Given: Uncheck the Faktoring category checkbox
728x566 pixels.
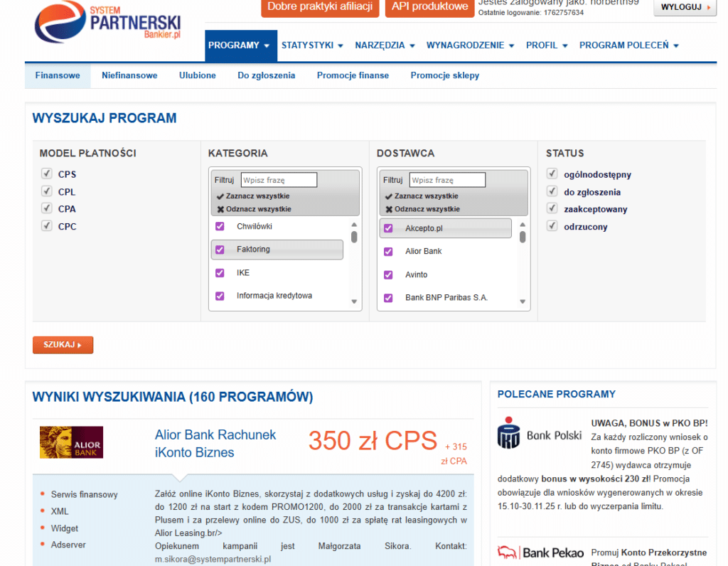Looking at the screenshot, I should pyautogui.click(x=220, y=250).
